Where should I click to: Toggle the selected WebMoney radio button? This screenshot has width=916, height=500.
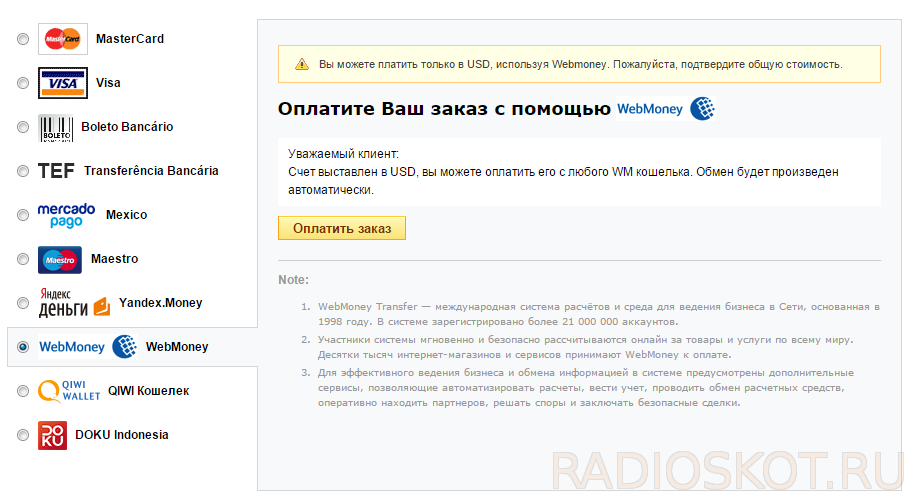[23, 347]
